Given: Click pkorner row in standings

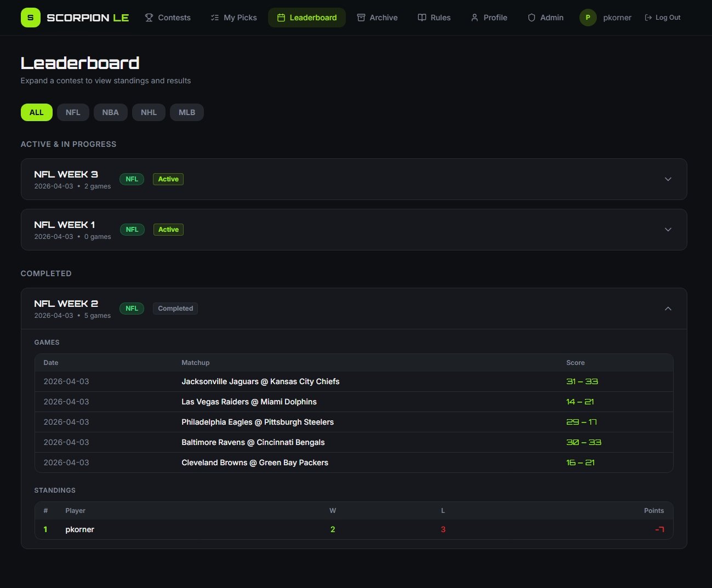Looking at the screenshot, I should pyautogui.click(x=80, y=529).
